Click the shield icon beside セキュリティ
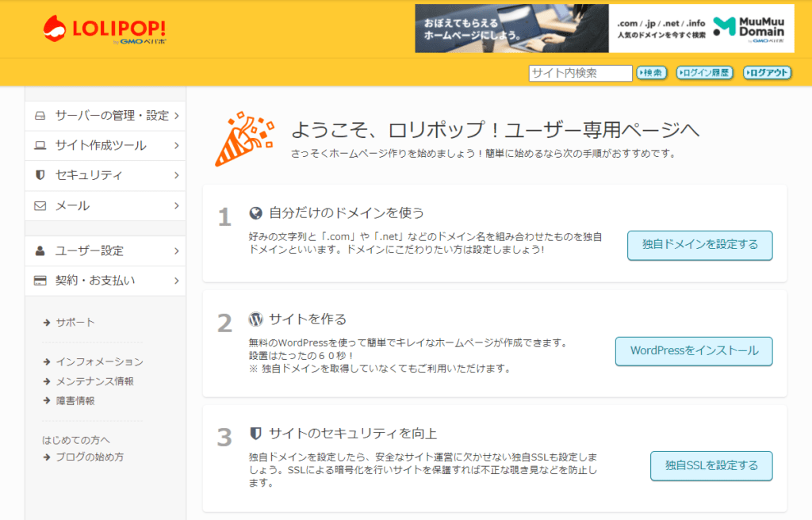812x520 pixels. 40,175
